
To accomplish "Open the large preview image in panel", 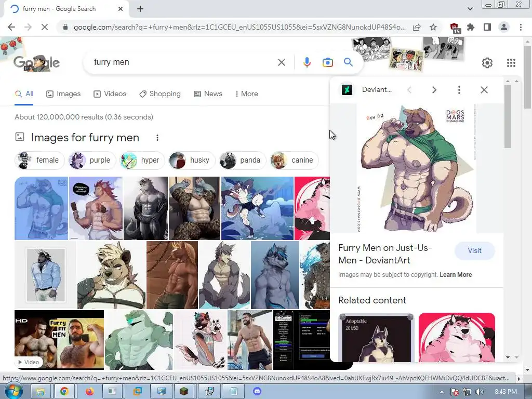I will click(x=417, y=169).
